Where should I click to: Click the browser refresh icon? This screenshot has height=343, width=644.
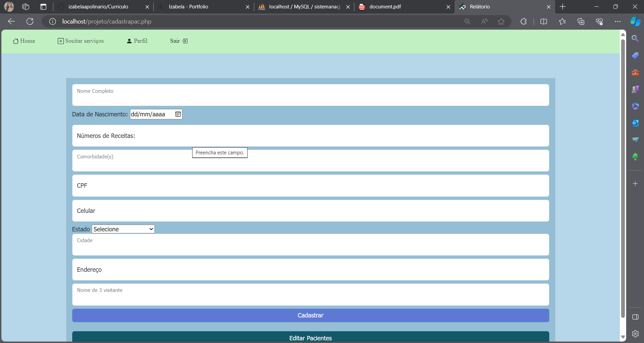point(30,22)
